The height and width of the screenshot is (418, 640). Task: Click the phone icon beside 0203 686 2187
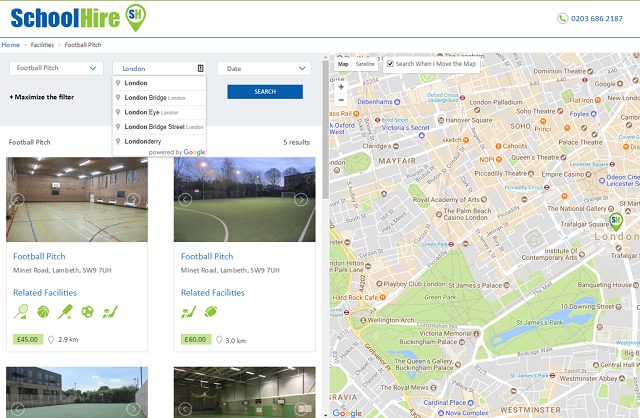(562, 18)
